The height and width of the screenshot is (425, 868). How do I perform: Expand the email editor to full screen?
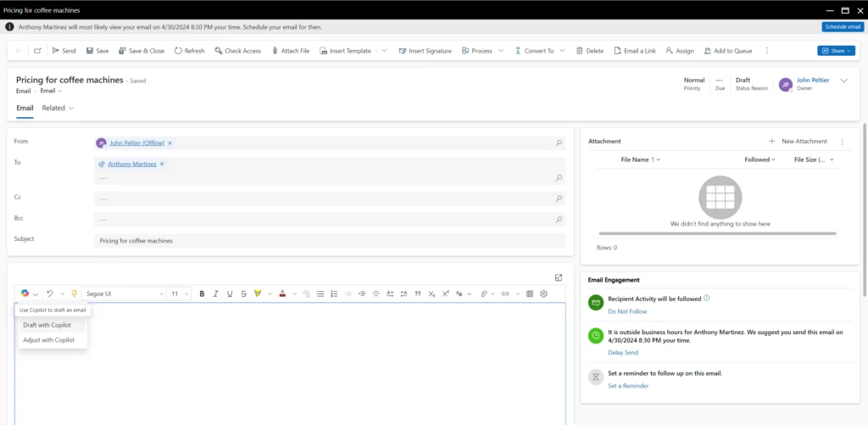click(x=559, y=277)
